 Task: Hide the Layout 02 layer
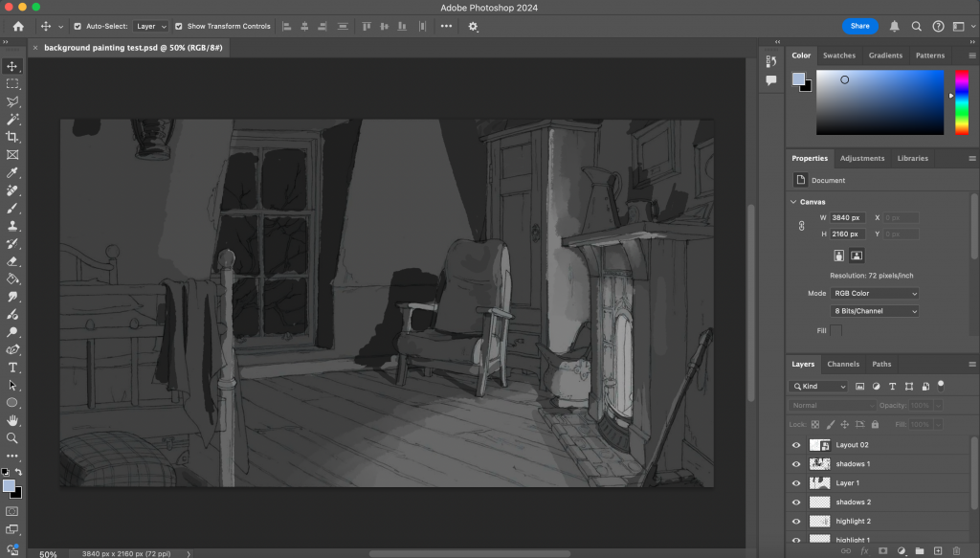tap(795, 445)
